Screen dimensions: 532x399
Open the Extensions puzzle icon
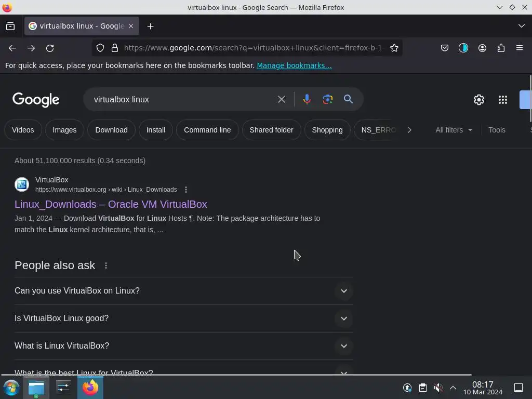pyautogui.click(x=501, y=48)
